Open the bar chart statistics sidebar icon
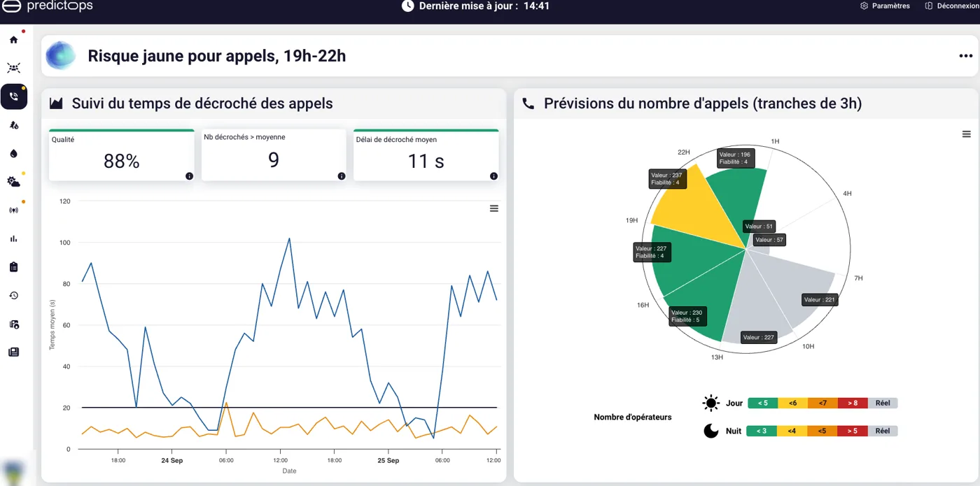The image size is (980, 486). coord(13,238)
